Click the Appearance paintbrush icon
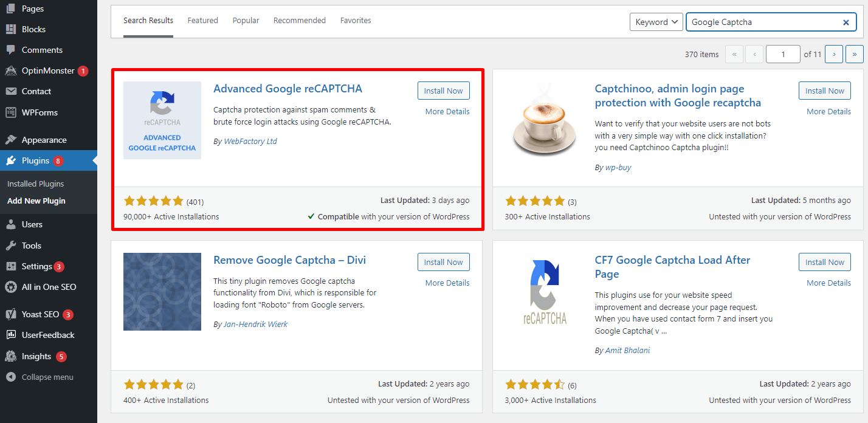The image size is (868, 423). (x=10, y=140)
